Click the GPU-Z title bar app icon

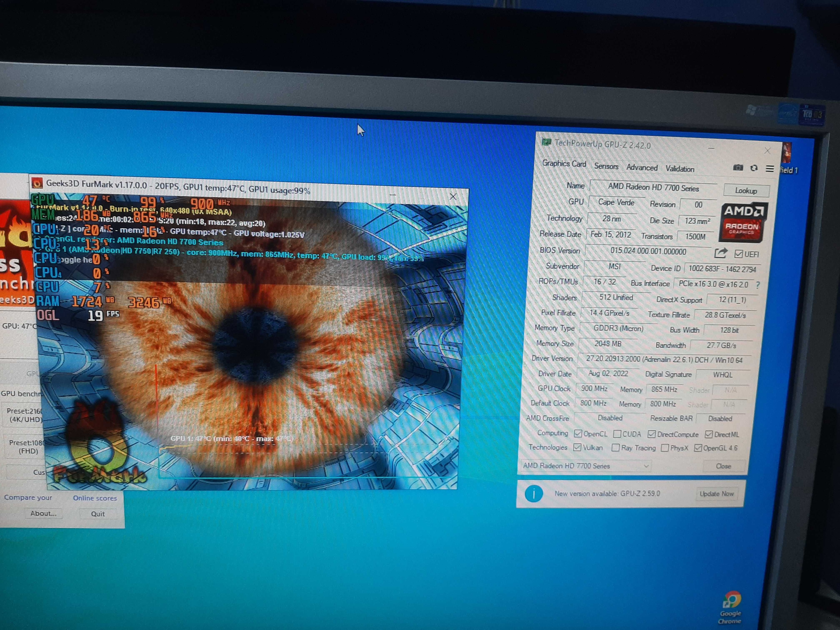tap(546, 142)
